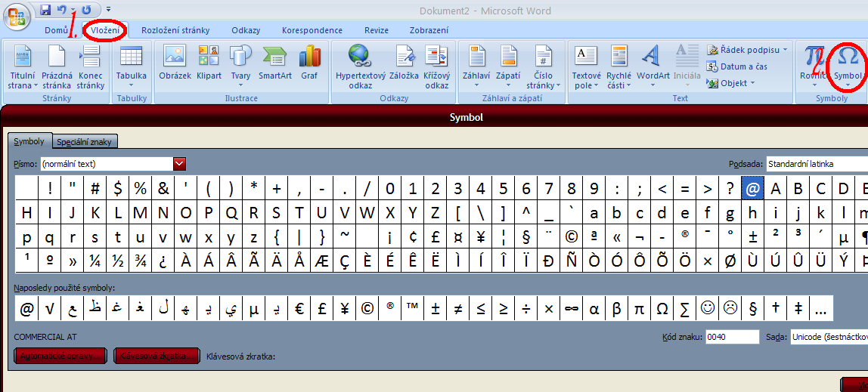868x392 pixels.
Task: Insert a Textové pole text box
Action: click(586, 67)
